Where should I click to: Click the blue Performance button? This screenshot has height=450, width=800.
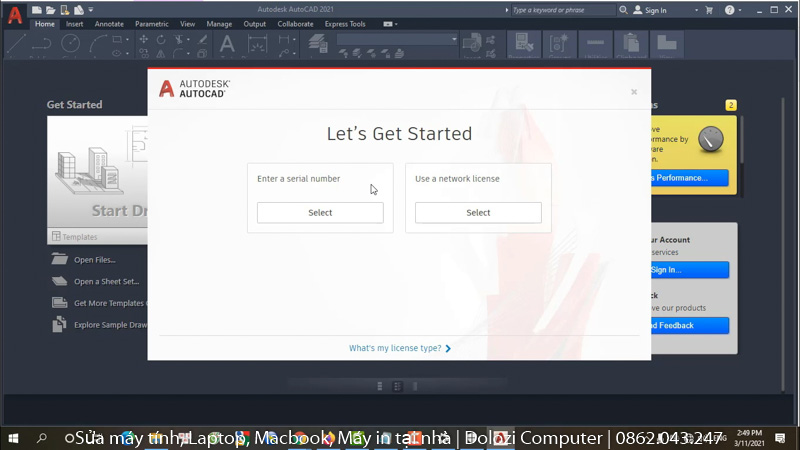[x=690, y=178]
